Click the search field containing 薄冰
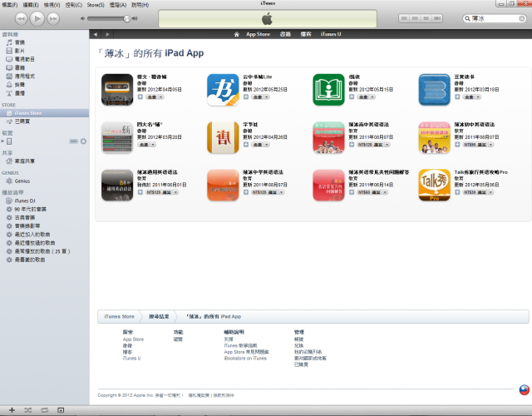Screen dimensions: 532x416 click(495, 18)
